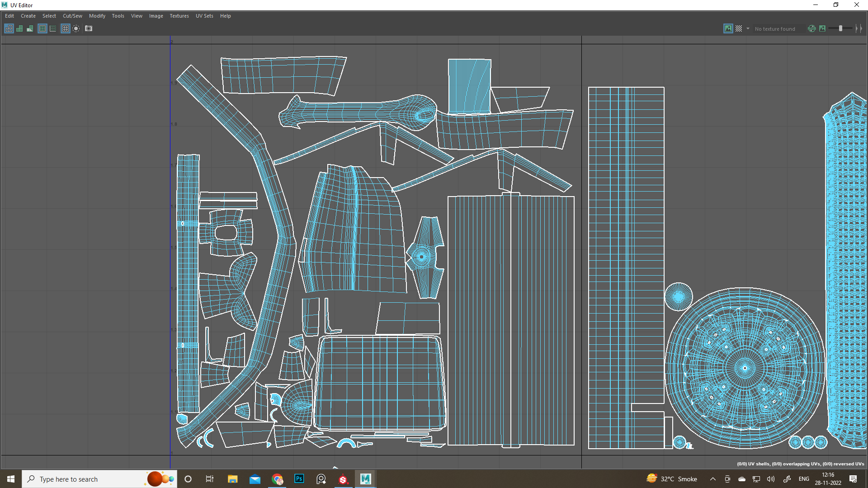Open the texture list dropdown arrow
868x488 pixels.
748,28
